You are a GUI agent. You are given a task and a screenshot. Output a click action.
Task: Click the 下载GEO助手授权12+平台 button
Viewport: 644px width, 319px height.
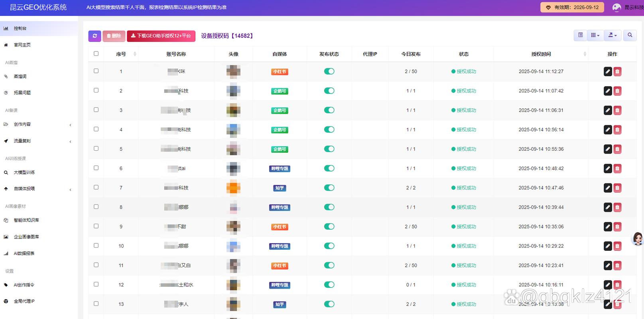[x=161, y=36]
